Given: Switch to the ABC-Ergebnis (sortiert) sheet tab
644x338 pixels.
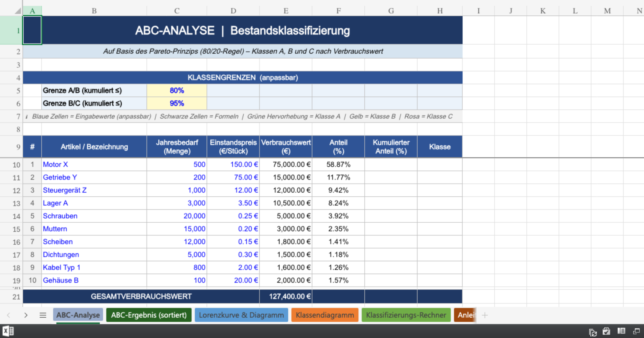Looking at the screenshot, I should coord(149,315).
